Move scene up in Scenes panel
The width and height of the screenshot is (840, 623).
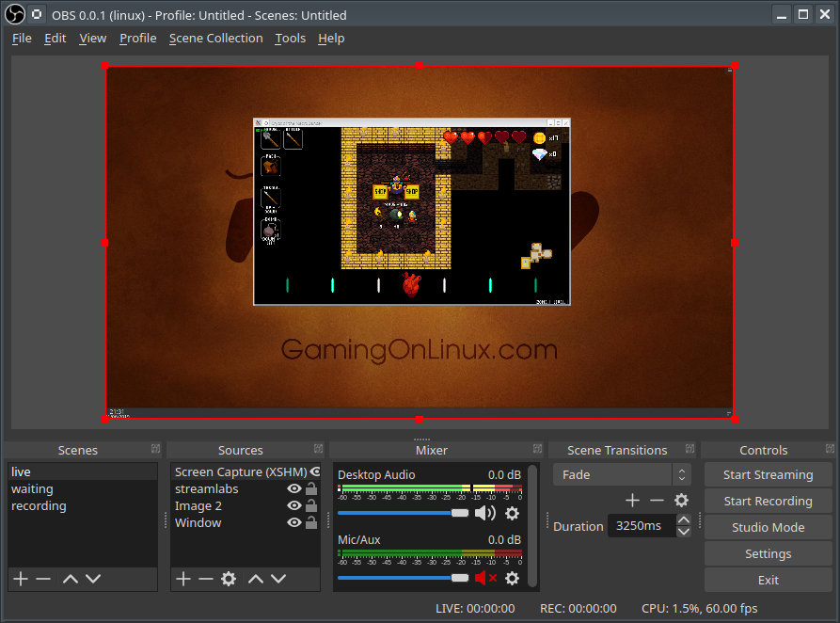[x=71, y=579]
